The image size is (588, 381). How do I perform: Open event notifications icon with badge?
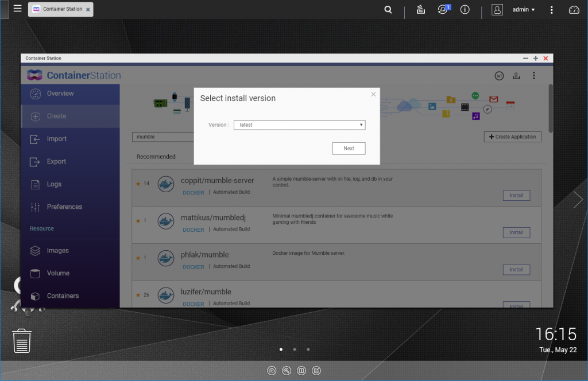click(443, 9)
